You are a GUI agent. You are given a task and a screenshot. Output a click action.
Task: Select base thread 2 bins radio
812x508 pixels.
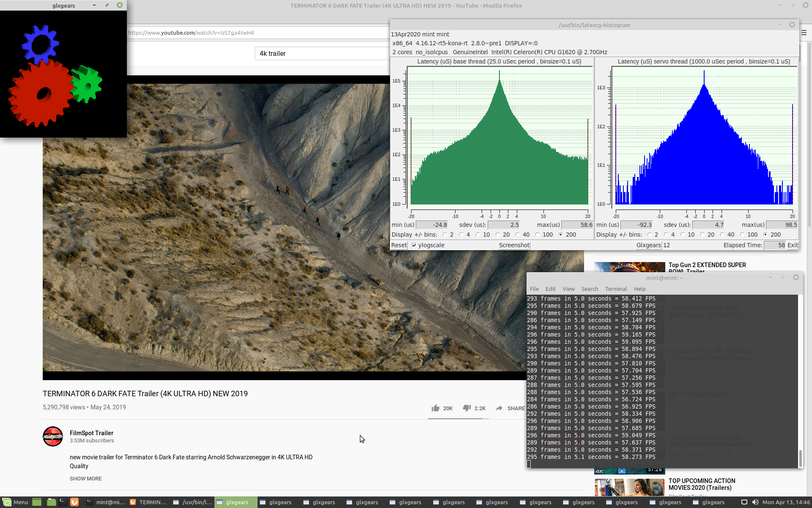(x=445, y=235)
